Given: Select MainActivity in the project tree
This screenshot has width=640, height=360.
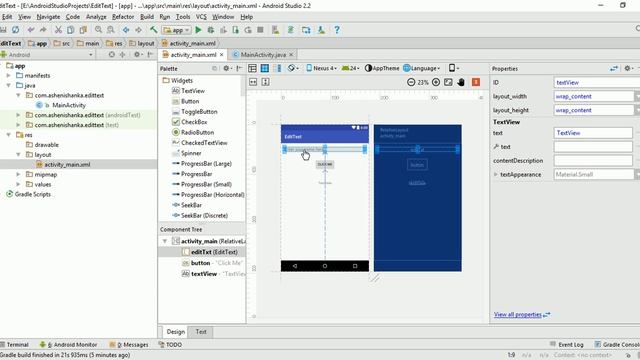Looking at the screenshot, I should click(69, 105).
